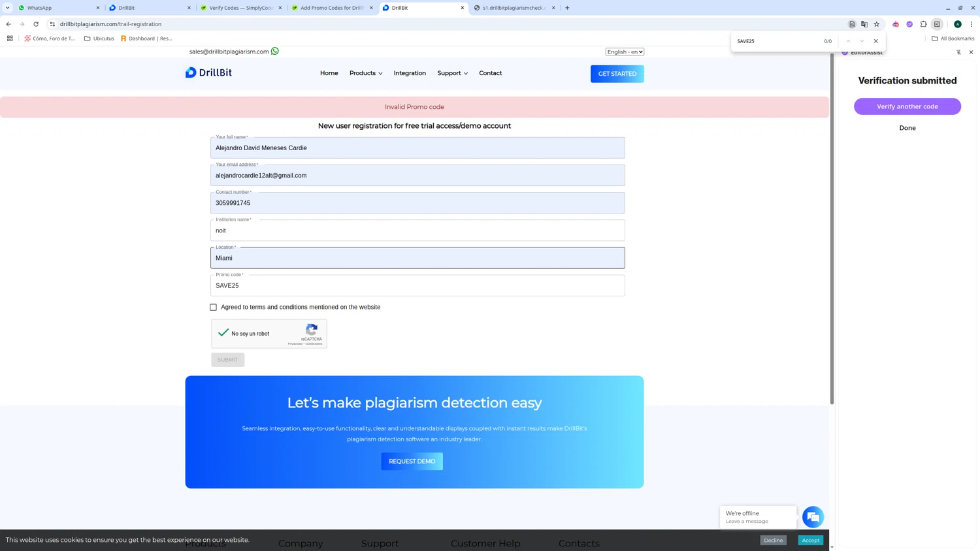Close the find bar
980x551 pixels.
pyautogui.click(x=876, y=41)
